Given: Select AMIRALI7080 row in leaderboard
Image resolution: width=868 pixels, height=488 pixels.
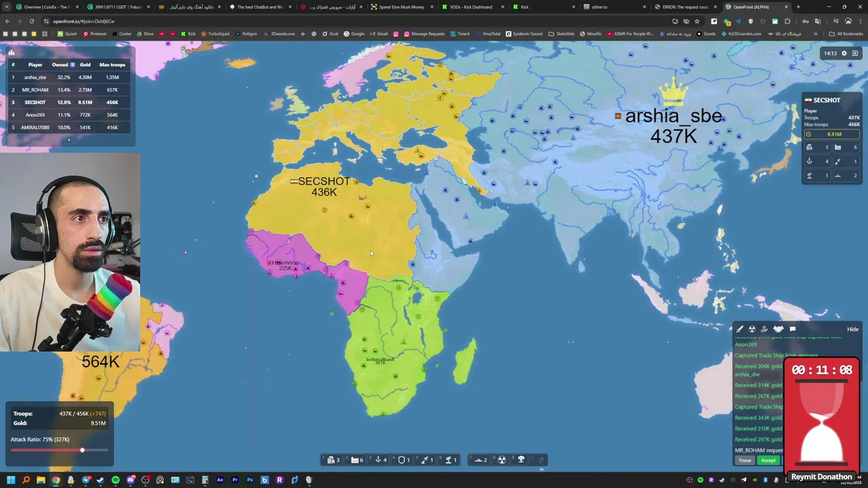Looking at the screenshot, I should 68,127.
